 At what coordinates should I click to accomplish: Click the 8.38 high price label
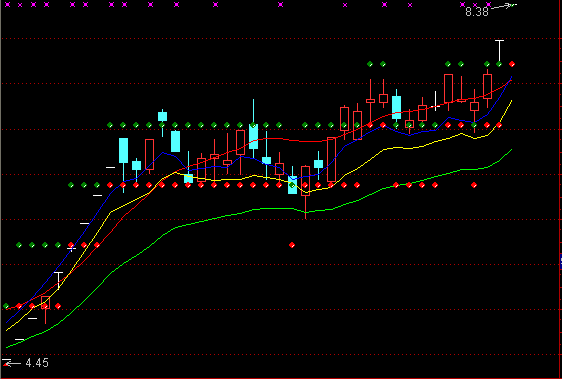pos(477,12)
